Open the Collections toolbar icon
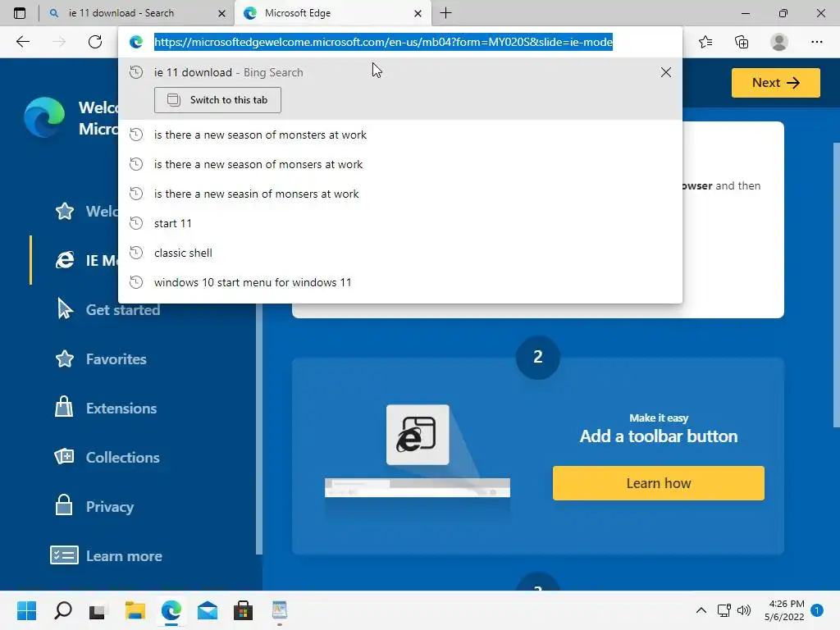Image resolution: width=840 pixels, height=630 pixels. (x=742, y=42)
